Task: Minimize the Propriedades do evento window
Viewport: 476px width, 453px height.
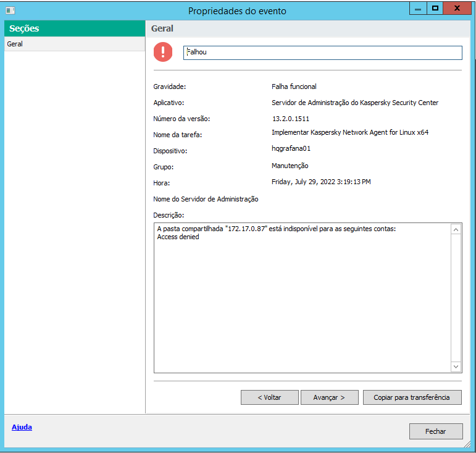Action: pyautogui.click(x=418, y=9)
